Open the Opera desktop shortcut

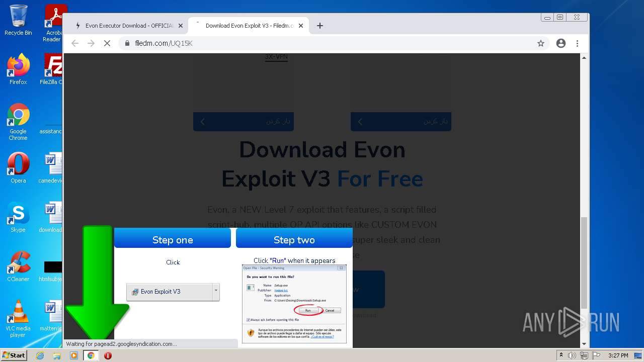point(18,168)
